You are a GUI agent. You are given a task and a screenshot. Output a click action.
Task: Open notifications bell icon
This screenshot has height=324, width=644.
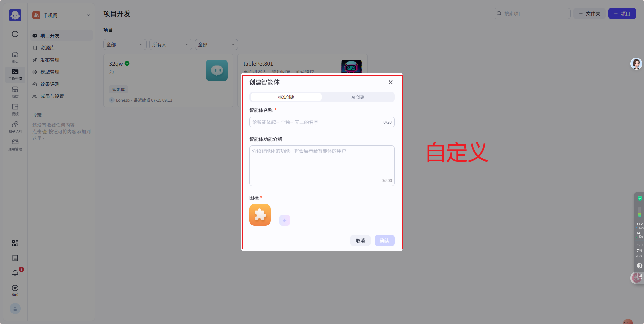pos(15,273)
